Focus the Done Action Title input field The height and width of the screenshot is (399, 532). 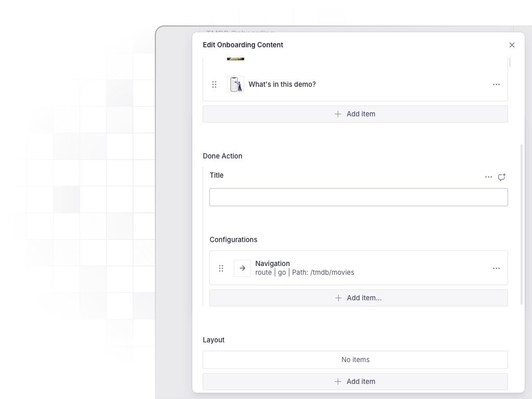[x=358, y=197]
